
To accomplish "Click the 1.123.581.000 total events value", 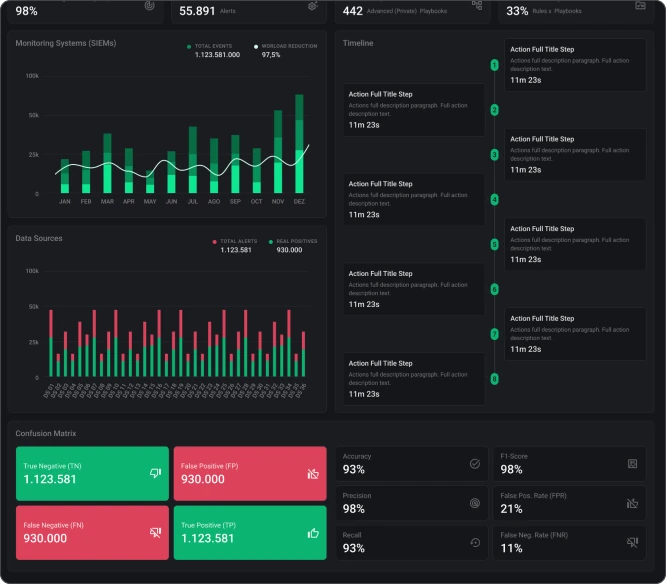I will click(217, 55).
